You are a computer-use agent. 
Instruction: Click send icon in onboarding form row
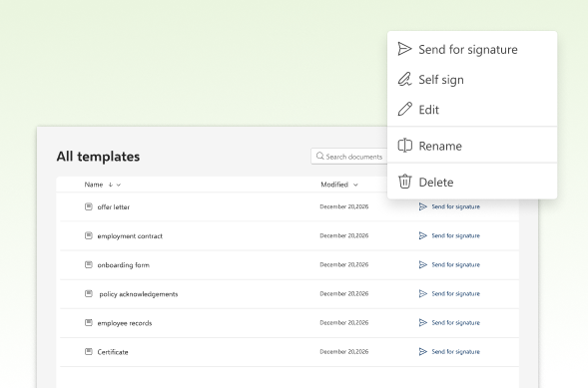coord(423,264)
